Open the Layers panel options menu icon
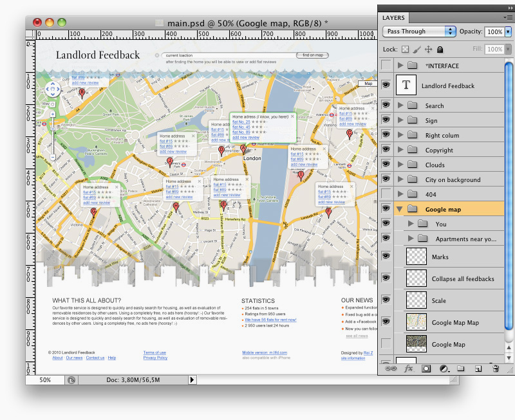Screen dimensions: 515x420 pyautogui.click(x=507, y=17)
